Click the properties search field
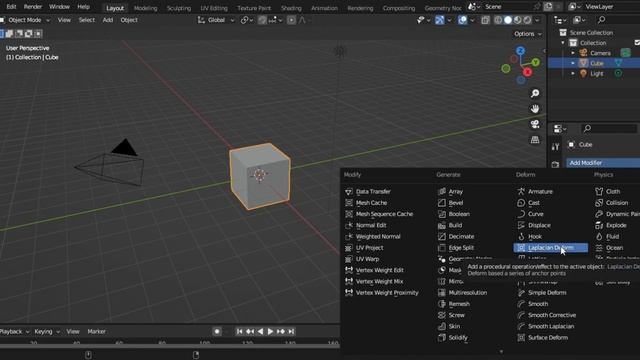 click(609, 129)
